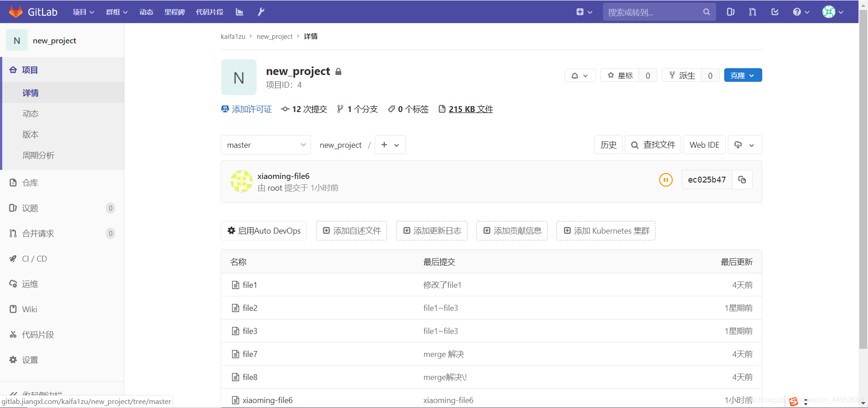
Task: Open the activity chart icon in navbar
Action: [x=240, y=12]
